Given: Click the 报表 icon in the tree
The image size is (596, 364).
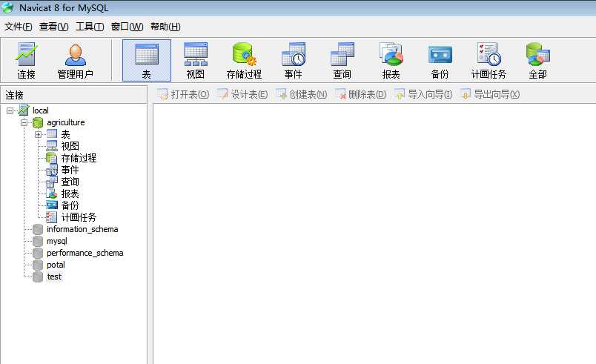Looking at the screenshot, I should 52,193.
